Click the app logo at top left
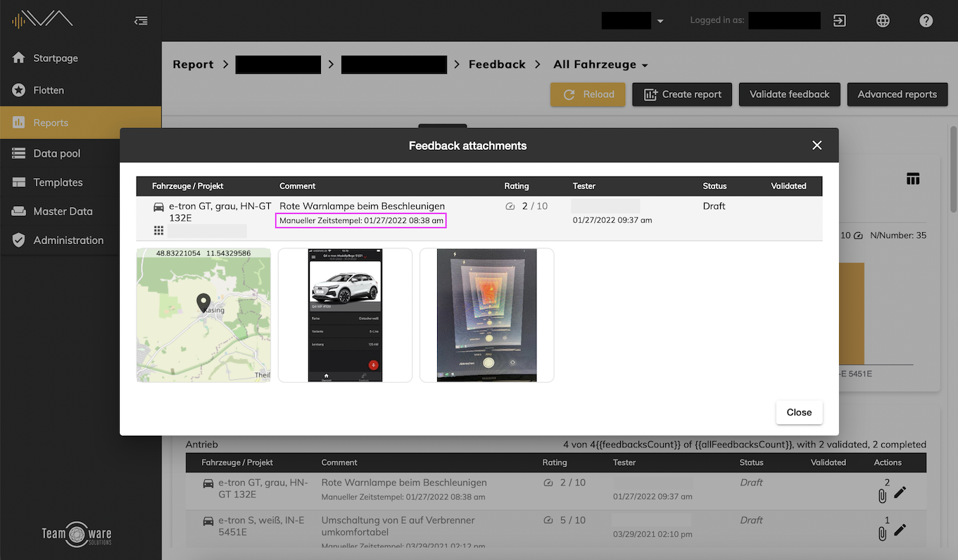The height and width of the screenshot is (560, 958). [x=42, y=19]
